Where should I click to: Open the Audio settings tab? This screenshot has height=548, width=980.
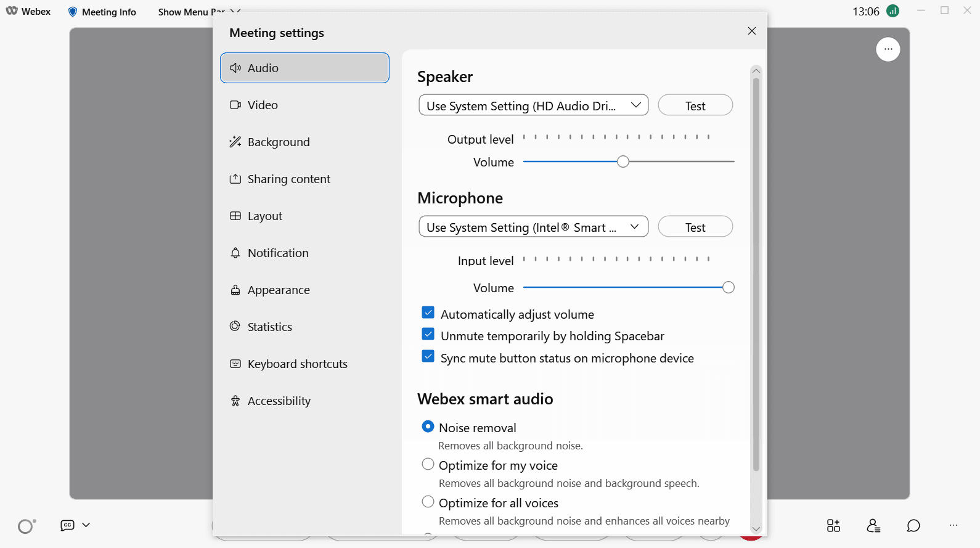[304, 68]
